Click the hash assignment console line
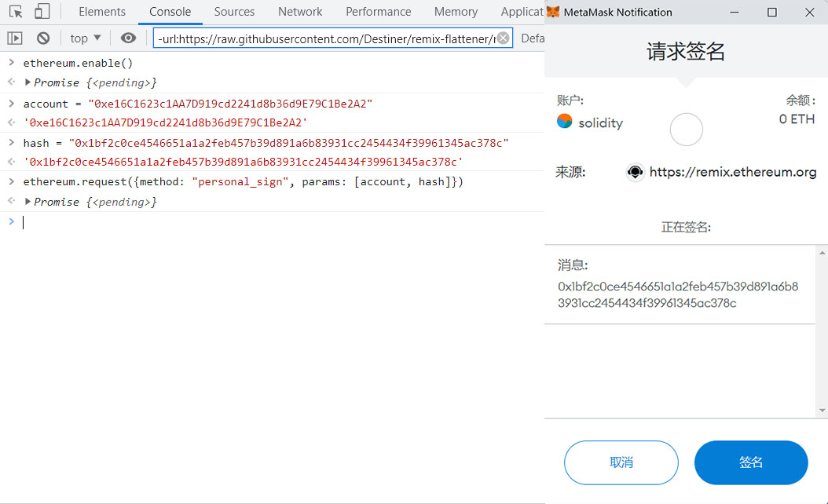The width and height of the screenshot is (828, 504). point(266,143)
